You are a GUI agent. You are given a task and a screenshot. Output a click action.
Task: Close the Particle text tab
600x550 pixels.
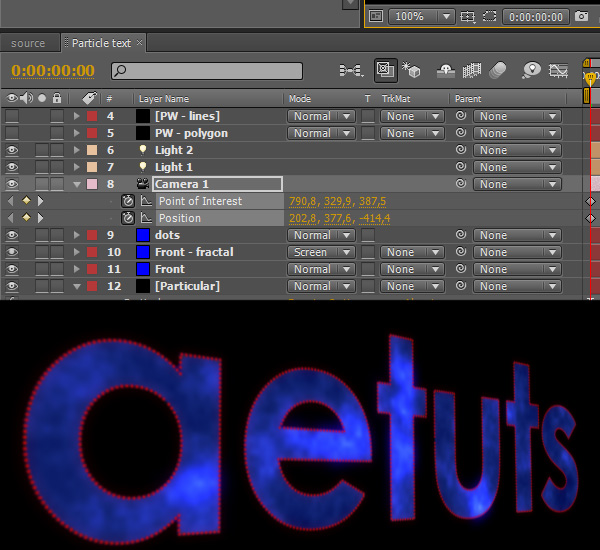pyautogui.click(x=140, y=42)
